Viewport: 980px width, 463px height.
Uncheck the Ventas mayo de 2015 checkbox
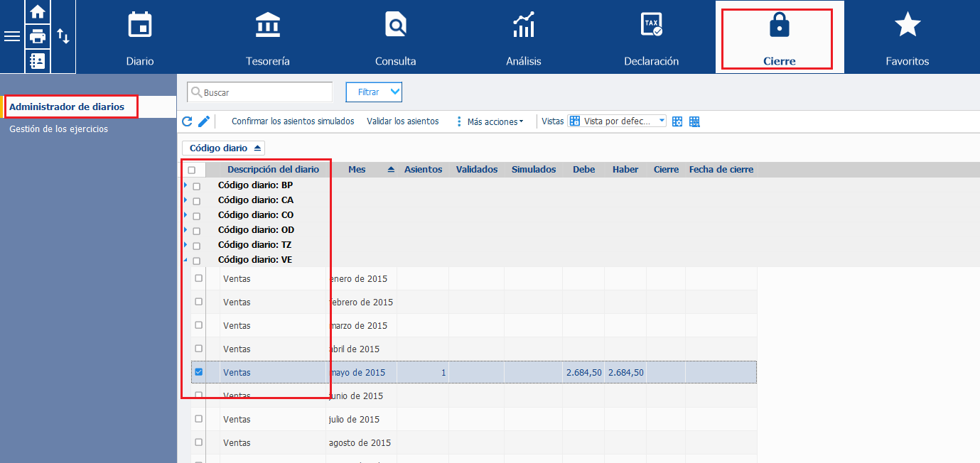pyautogui.click(x=199, y=372)
